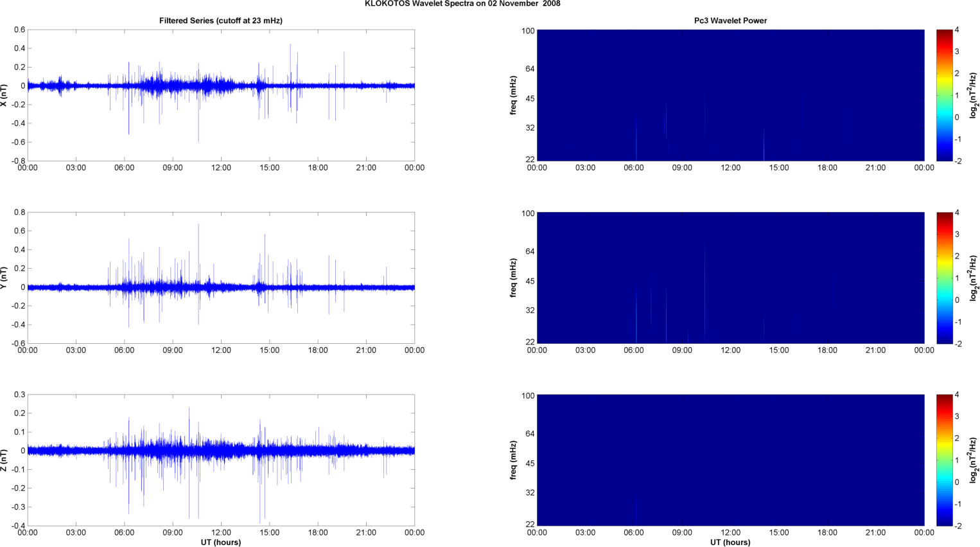Click the -2 tick on the middle colorbar
Image resolution: width=980 pixels, height=547 pixels.
pos(958,344)
